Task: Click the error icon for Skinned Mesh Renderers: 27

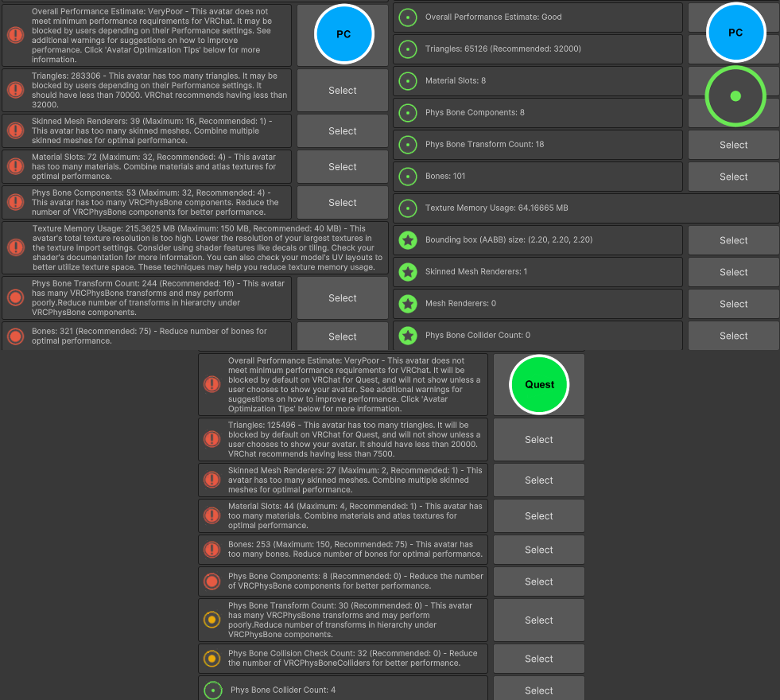Action: click(212, 480)
